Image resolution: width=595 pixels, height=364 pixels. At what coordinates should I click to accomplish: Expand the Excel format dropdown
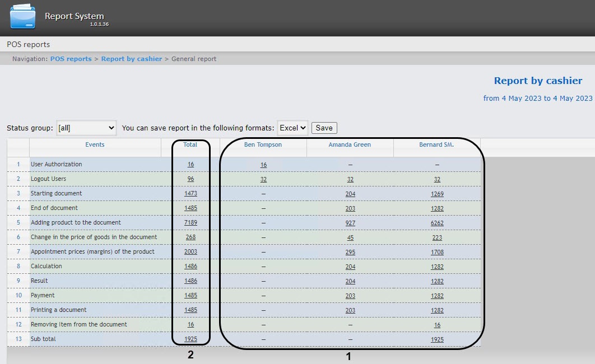(x=292, y=128)
